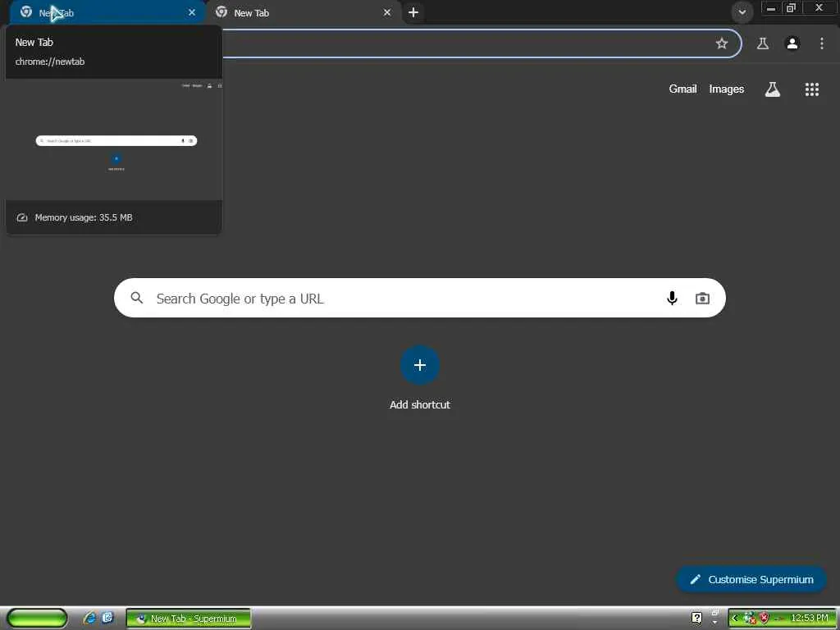This screenshot has height=630, width=840.
Task: Click the memory usage gauge icon
Action: (x=22, y=217)
